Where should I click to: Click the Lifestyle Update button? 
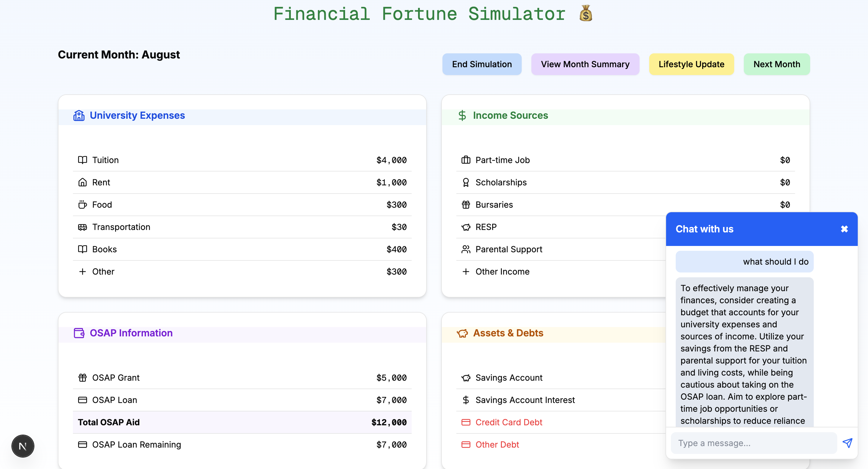tap(691, 64)
